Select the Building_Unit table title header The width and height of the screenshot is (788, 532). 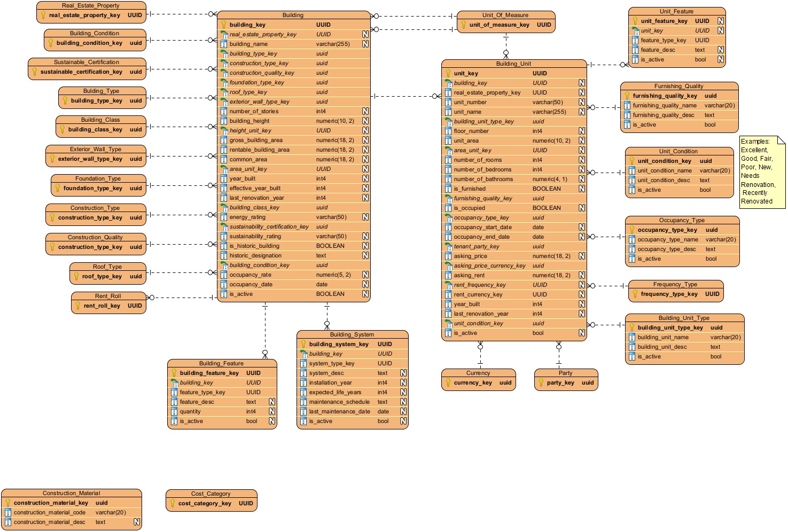513,64
